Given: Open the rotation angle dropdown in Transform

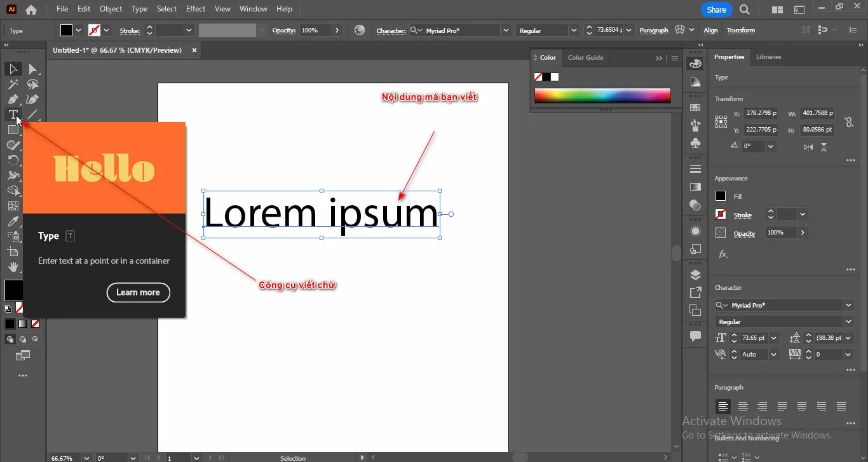Looking at the screenshot, I should point(771,146).
